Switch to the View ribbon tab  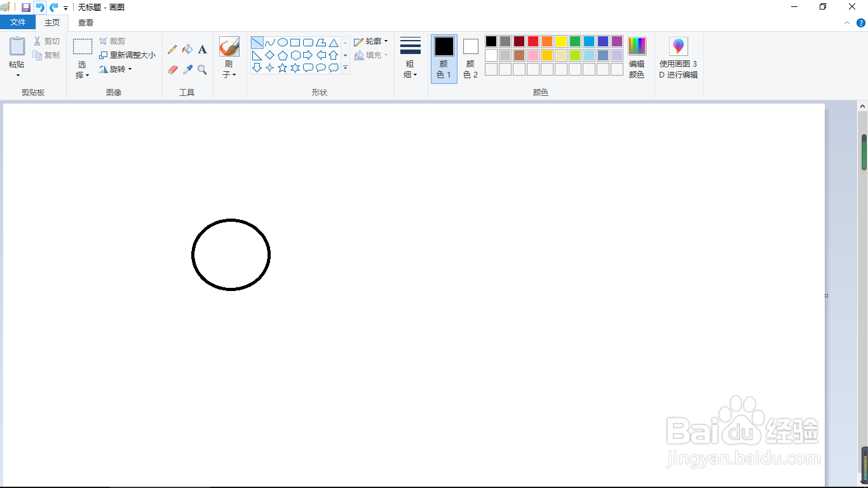click(86, 22)
